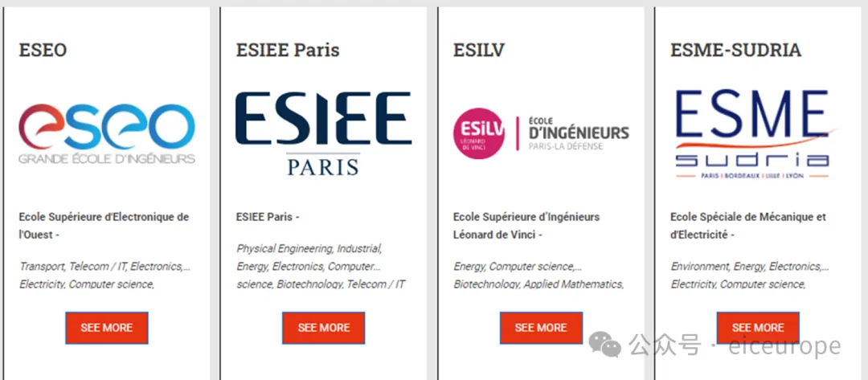
Task: Open See More under ESEO
Action: 107,328
